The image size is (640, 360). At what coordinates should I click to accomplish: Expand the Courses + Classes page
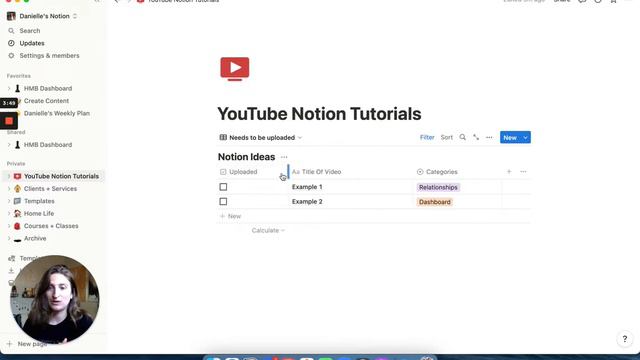(9, 226)
